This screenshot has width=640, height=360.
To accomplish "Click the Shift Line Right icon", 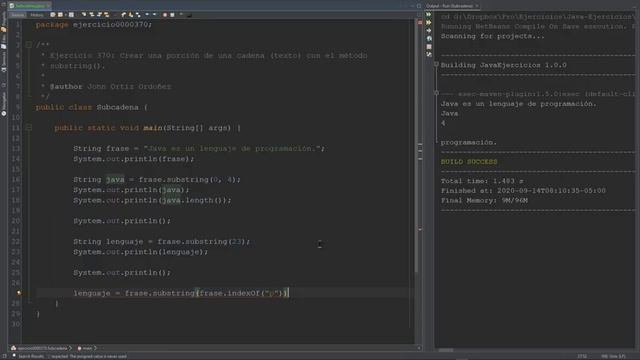I will pyautogui.click(x=155, y=15).
